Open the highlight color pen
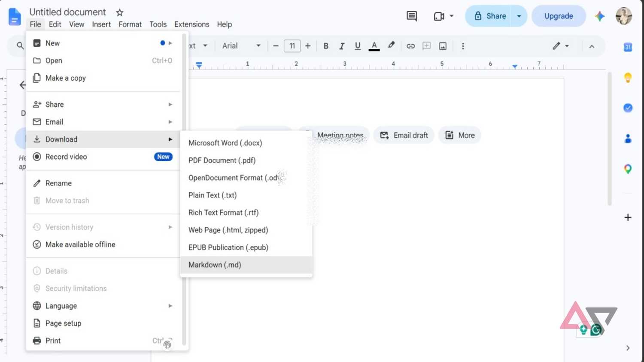The height and width of the screenshot is (362, 644). pos(391,45)
